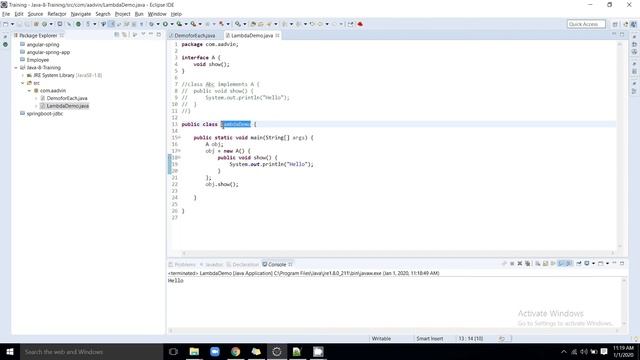The height and width of the screenshot is (360, 640).
Task: Click clock in system tray
Action: point(623,351)
